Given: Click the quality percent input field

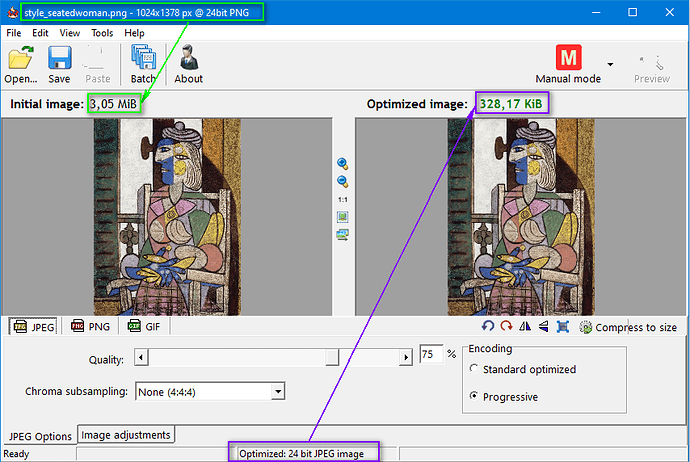Looking at the screenshot, I should pyautogui.click(x=430, y=354).
